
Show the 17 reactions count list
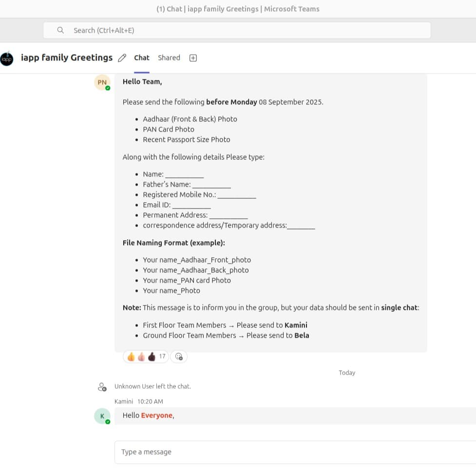162,356
